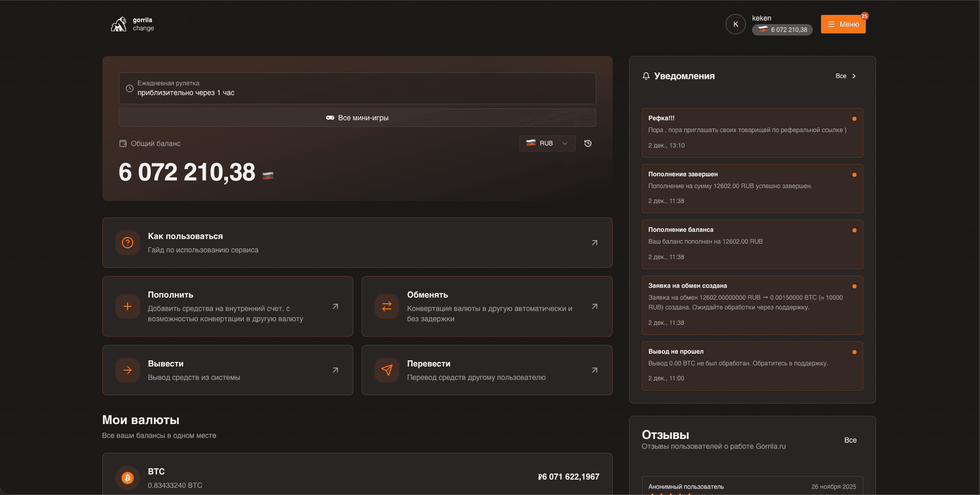Image resolution: width=980 pixels, height=495 pixels.
Task: Open the Как пользоваться guide
Action: coord(357,243)
